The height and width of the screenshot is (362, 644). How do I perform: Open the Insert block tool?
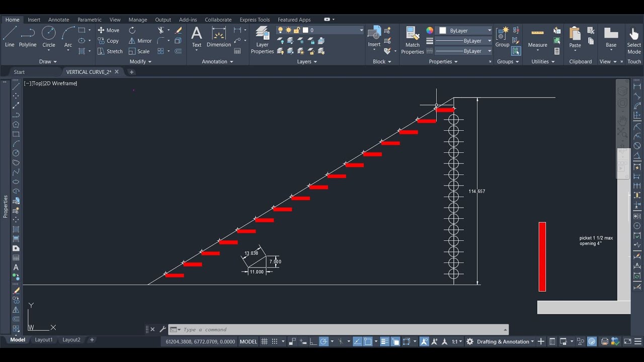coord(374,37)
